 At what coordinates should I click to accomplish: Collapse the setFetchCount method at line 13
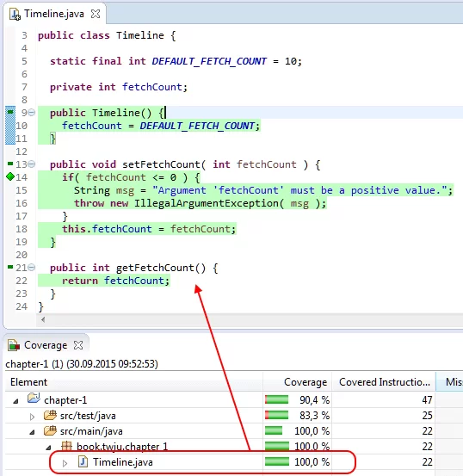tap(32, 164)
